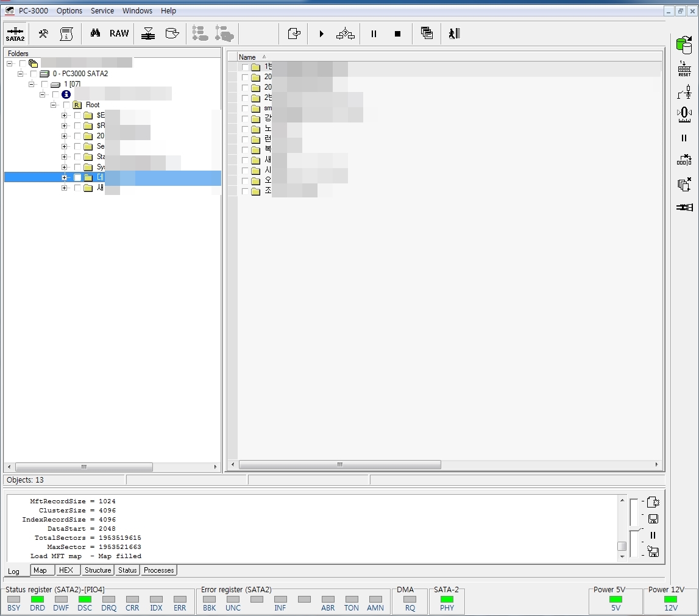699x616 pixels.
Task: Collapse the Root folder node
Action: coord(53,105)
